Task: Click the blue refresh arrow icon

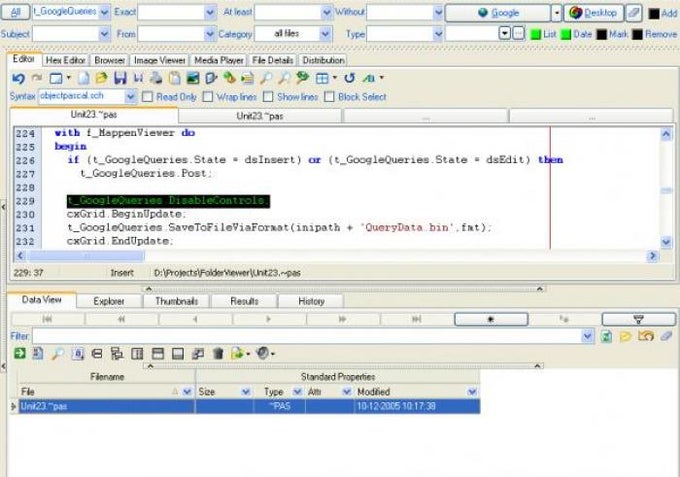Action: (x=350, y=78)
